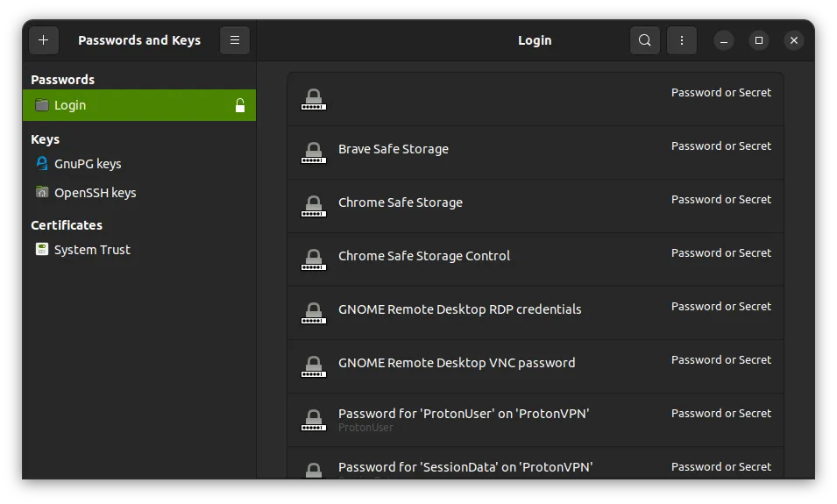Open System Trust certificates
Image resolution: width=837 pixels, height=504 pixels.
point(92,250)
